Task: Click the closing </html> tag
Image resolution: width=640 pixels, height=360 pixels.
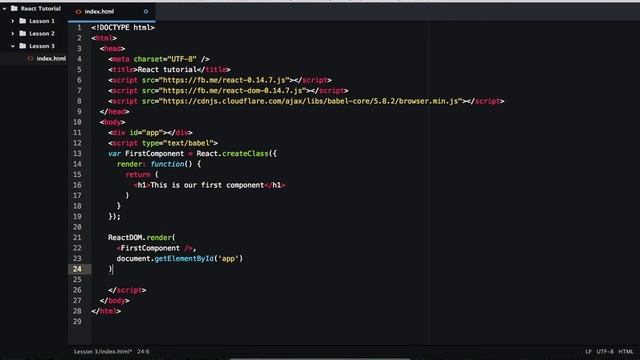Action: [x=106, y=311]
